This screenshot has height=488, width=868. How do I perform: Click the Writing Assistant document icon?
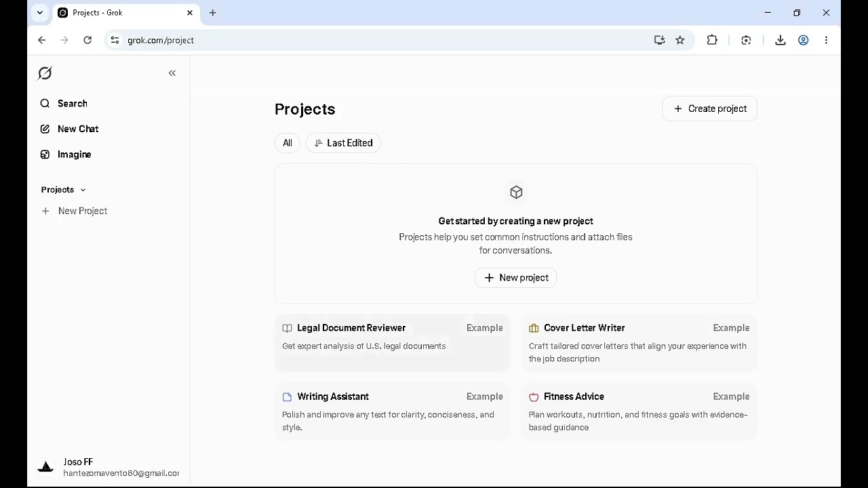point(287,397)
